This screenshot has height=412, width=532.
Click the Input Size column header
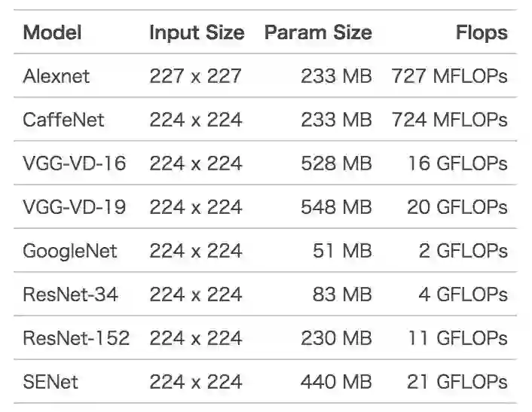pos(196,32)
